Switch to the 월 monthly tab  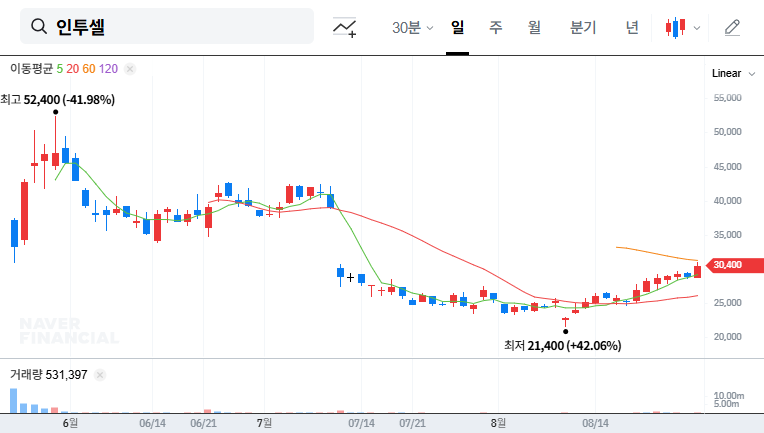[535, 27]
